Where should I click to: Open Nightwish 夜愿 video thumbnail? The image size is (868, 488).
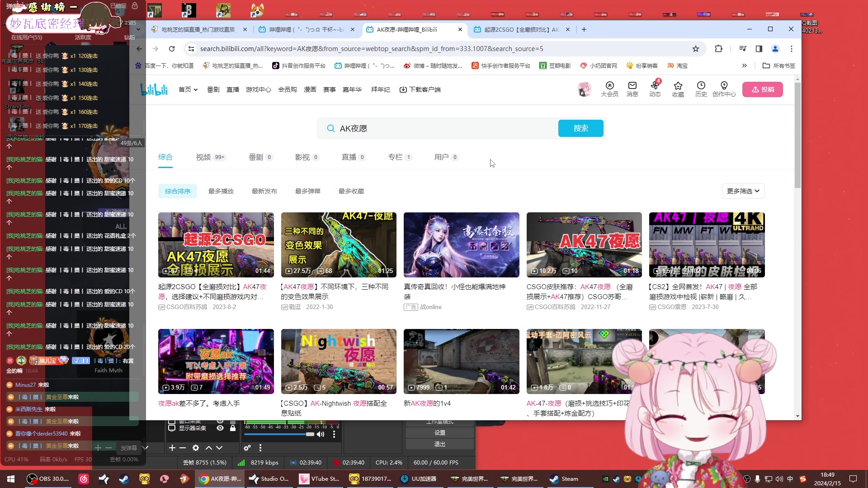(339, 361)
